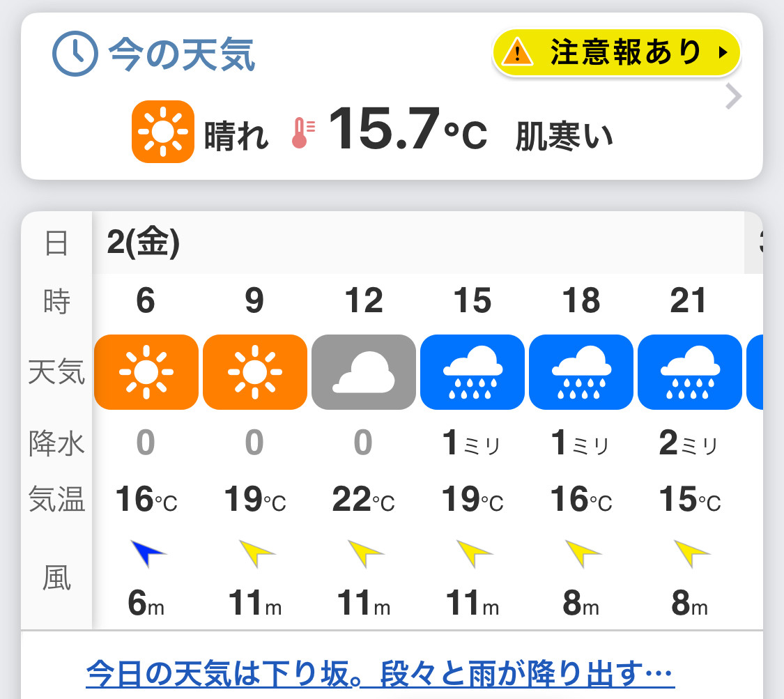Viewport: 784px width, 699px height.
Task: Select the rain icon for 15時
Action: coord(472,372)
